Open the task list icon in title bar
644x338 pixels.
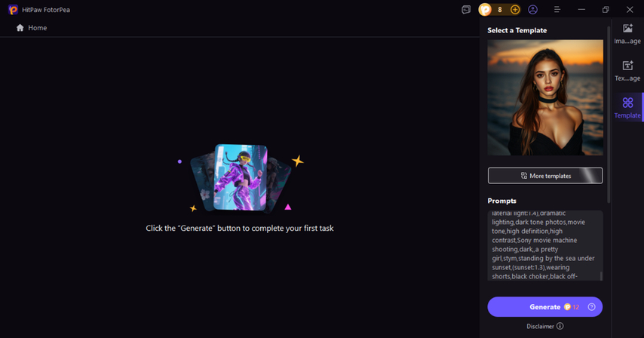[466, 10]
